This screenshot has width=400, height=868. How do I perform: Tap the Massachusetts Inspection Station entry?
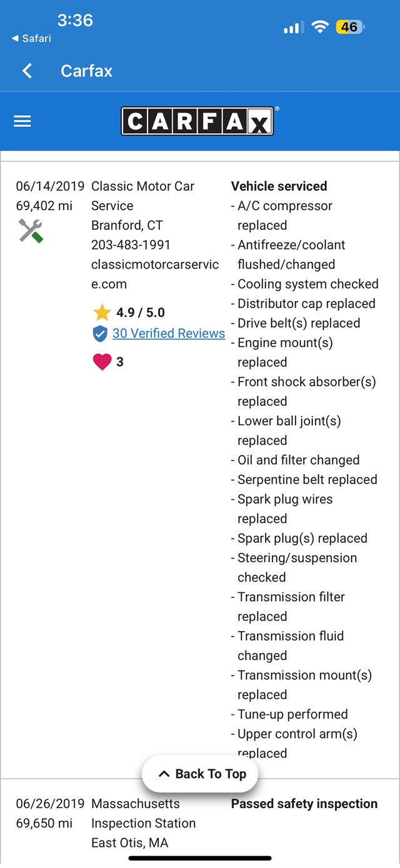pyautogui.click(x=143, y=814)
